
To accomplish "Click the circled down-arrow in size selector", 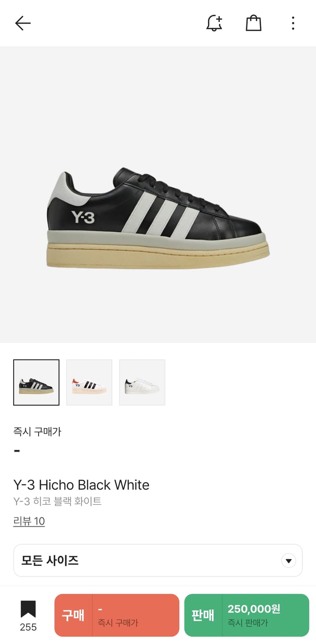I will (289, 561).
